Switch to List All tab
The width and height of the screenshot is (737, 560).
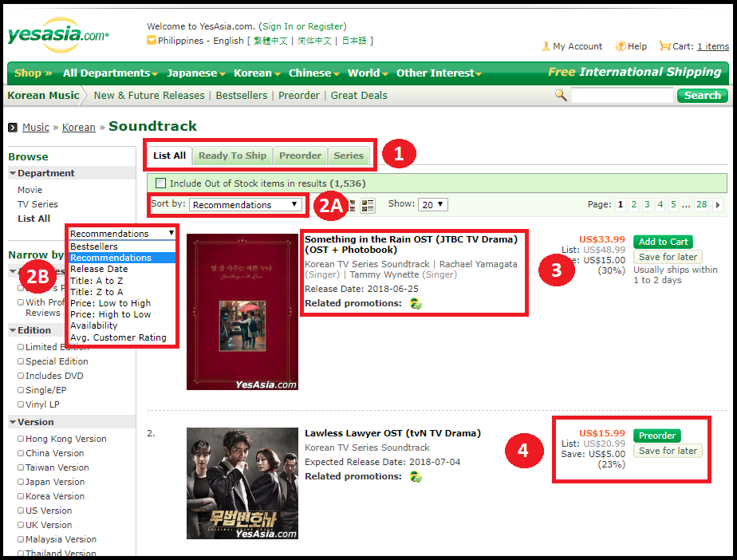[169, 156]
